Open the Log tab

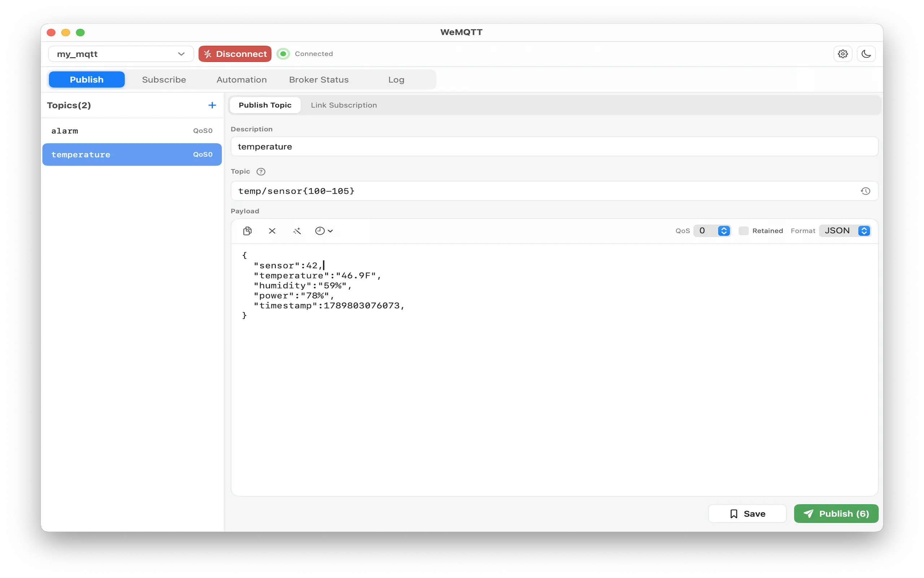(x=396, y=79)
